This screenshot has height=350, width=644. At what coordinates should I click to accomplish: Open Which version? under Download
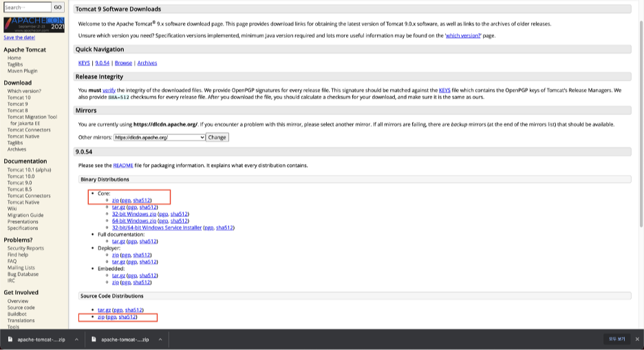pyautogui.click(x=24, y=91)
